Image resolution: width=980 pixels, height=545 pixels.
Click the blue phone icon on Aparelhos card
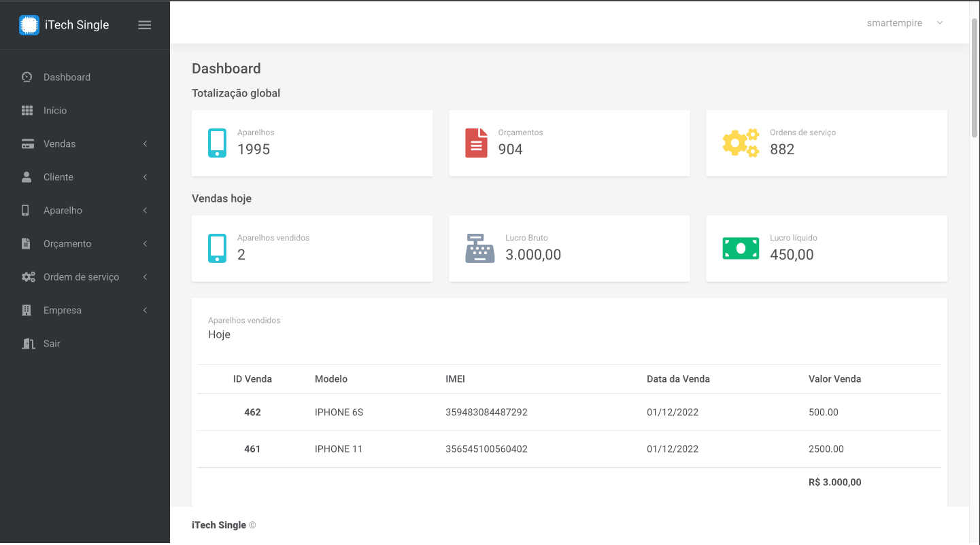tap(217, 143)
